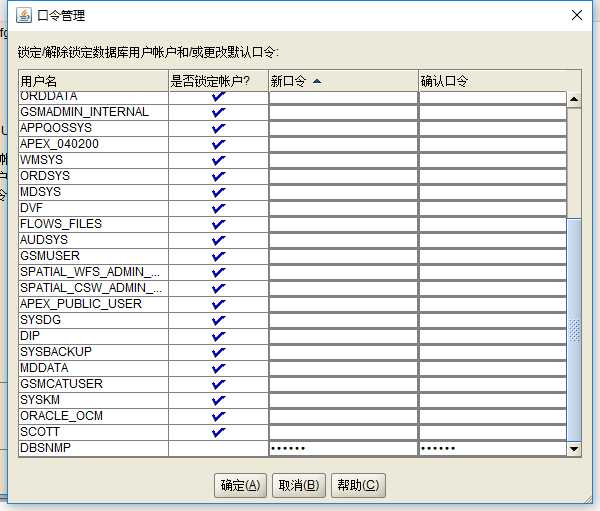Toggle lock for APPQOSSYS account
This screenshot has width=600, height=511.
218,128
